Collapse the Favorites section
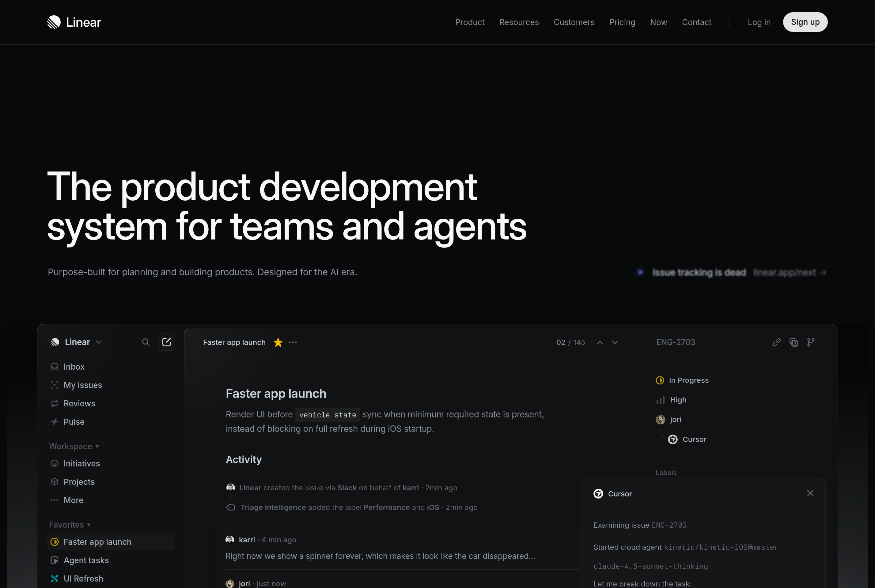This screenshot has height=588, width=875. click(x=89, y=525)
